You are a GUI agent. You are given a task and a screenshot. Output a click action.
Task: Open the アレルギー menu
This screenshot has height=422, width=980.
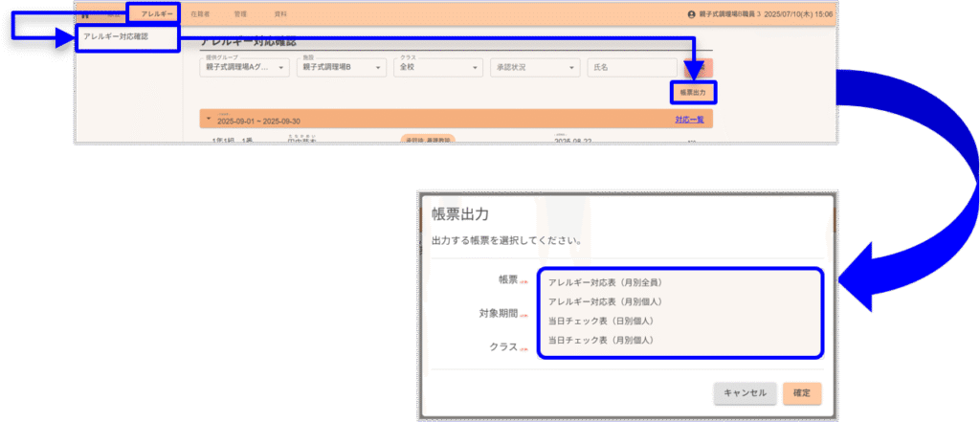click(154, 14)
